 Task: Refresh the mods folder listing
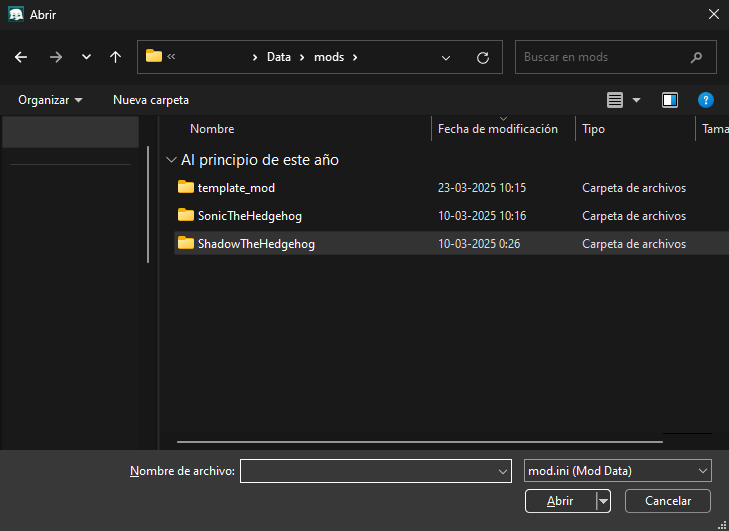(x=483, y=57)
